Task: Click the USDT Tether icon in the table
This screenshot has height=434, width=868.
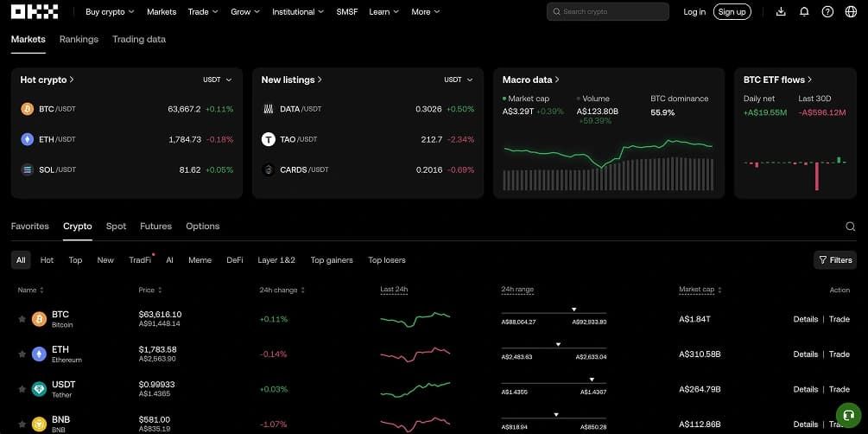Action: tap(40, 389)
